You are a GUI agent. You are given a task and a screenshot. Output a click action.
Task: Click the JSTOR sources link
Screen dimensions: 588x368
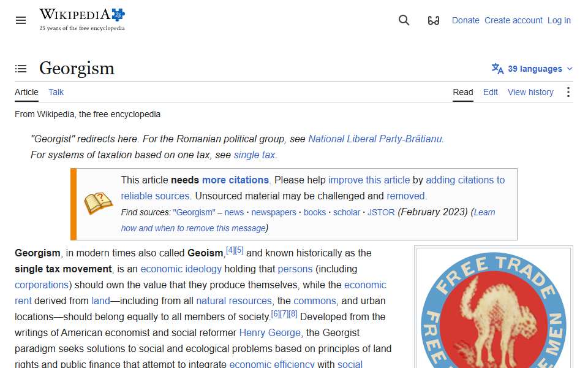coord(380,212)
